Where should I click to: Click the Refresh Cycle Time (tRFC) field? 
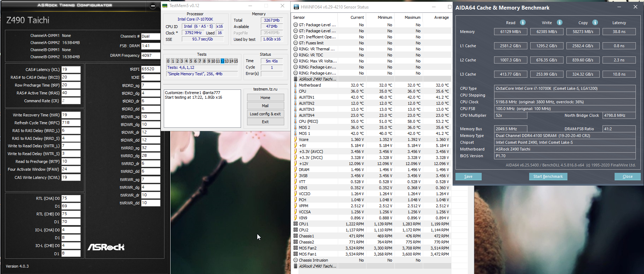click(x=71, y=123)
